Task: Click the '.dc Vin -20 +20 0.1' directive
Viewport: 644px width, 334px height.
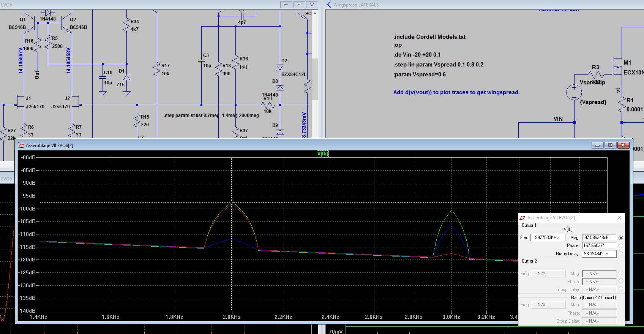Action: [417, 54]
